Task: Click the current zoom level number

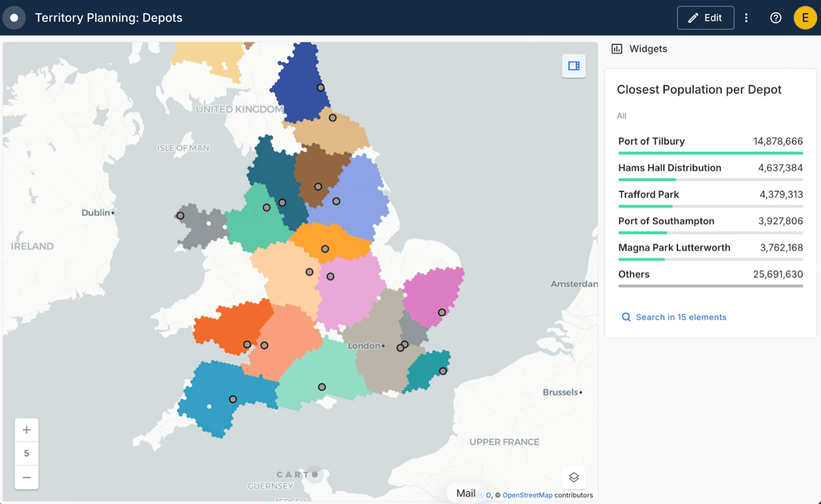Action: pos(26,453)
